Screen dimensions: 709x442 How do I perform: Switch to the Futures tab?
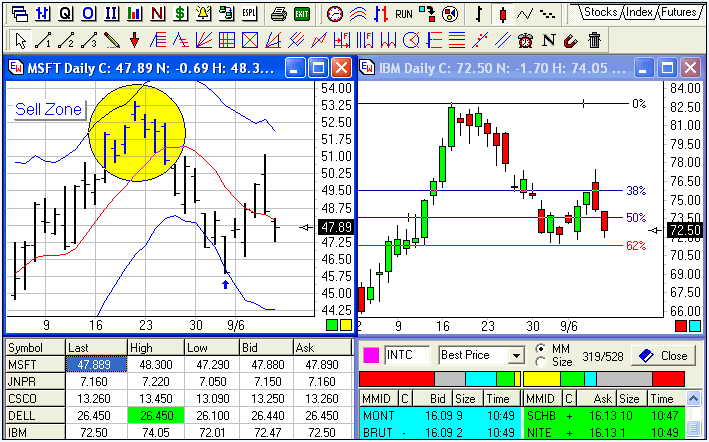[x=679, y=12]
